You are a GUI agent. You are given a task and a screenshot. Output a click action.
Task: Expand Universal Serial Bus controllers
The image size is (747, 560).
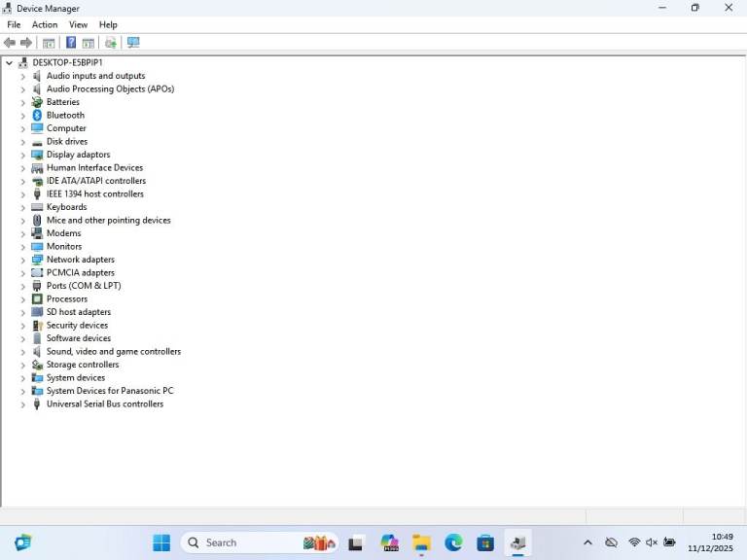tap(23, 404)
